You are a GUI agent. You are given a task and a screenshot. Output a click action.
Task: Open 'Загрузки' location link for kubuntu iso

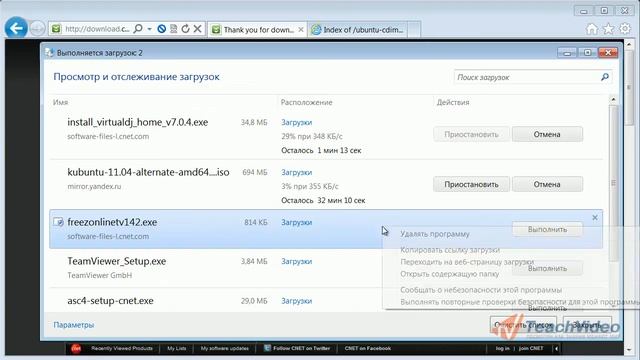click(x=296, y=173)
